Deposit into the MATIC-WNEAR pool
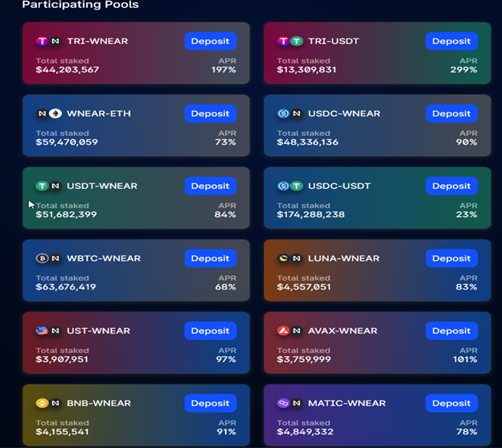The height and width of the screenshot is (448, 502). click(451, 403)
